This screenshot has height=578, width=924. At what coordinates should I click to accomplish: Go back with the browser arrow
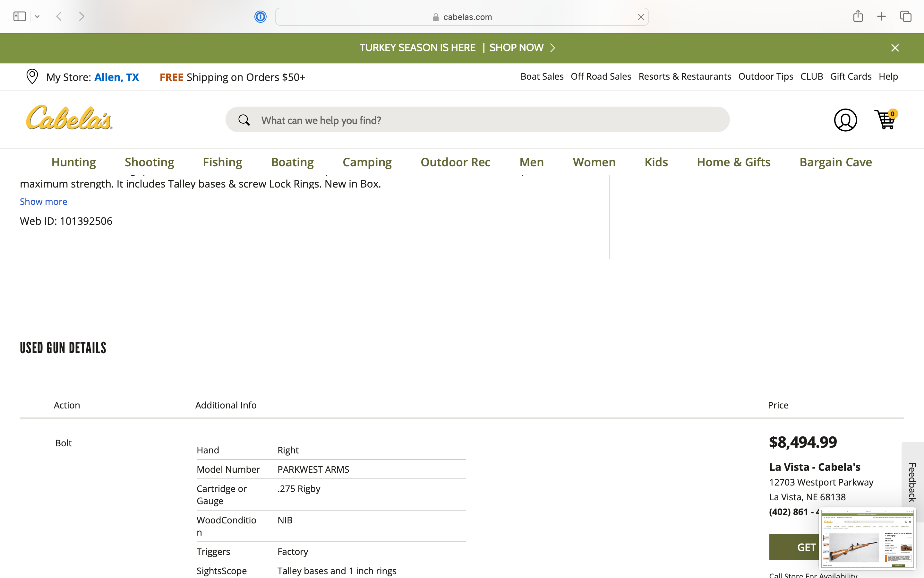59,16
